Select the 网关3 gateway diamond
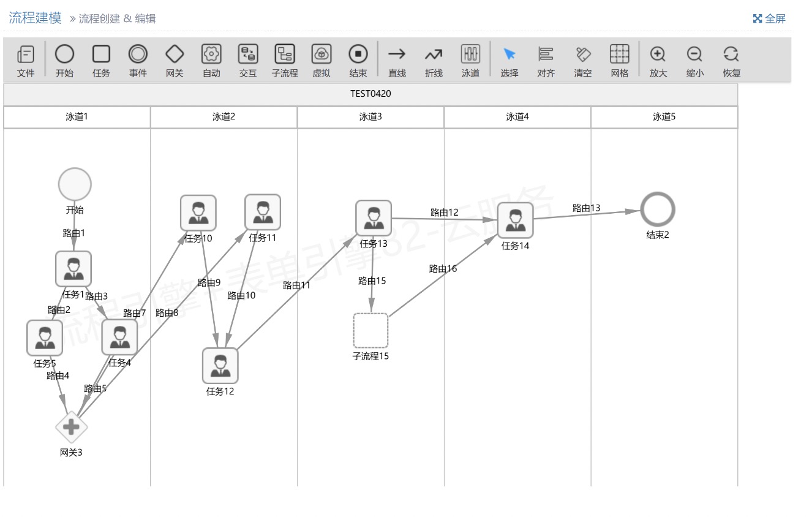Screen dimensions: 812x517 coord(72,426)
